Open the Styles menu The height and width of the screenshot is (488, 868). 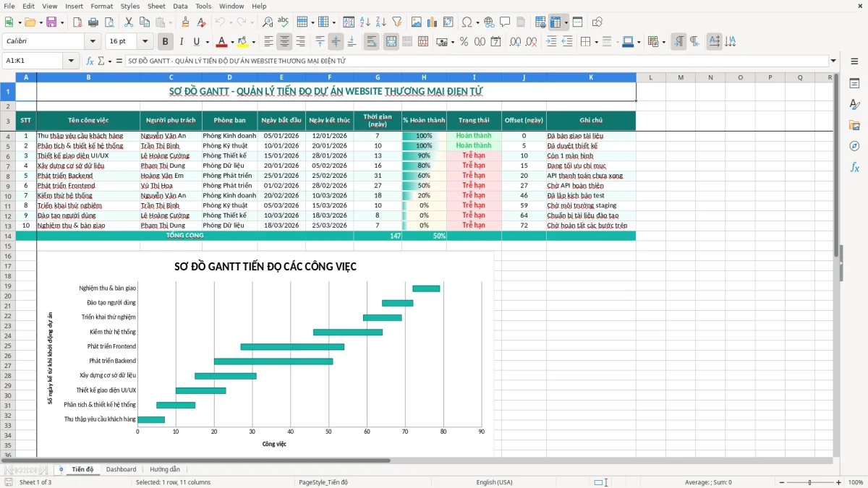(x=130, y=6)
